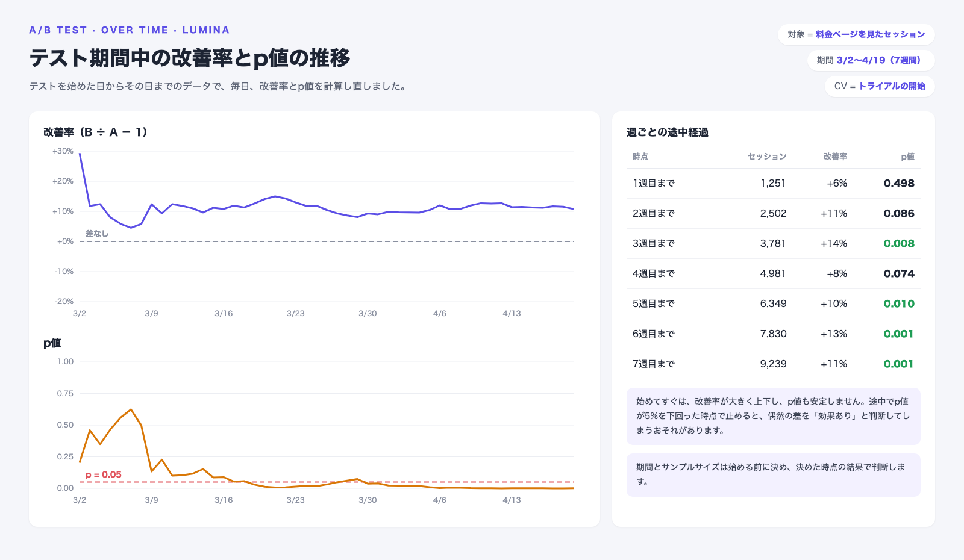Click the p-value 0.074
Viewport: 964px width, 560px height.
(x=899, y=273)
